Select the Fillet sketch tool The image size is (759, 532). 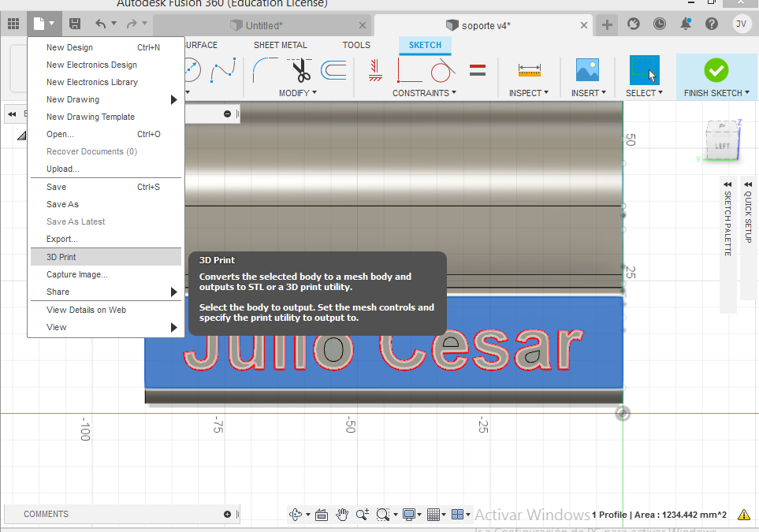pyautogui.click(x=266, y=69)
